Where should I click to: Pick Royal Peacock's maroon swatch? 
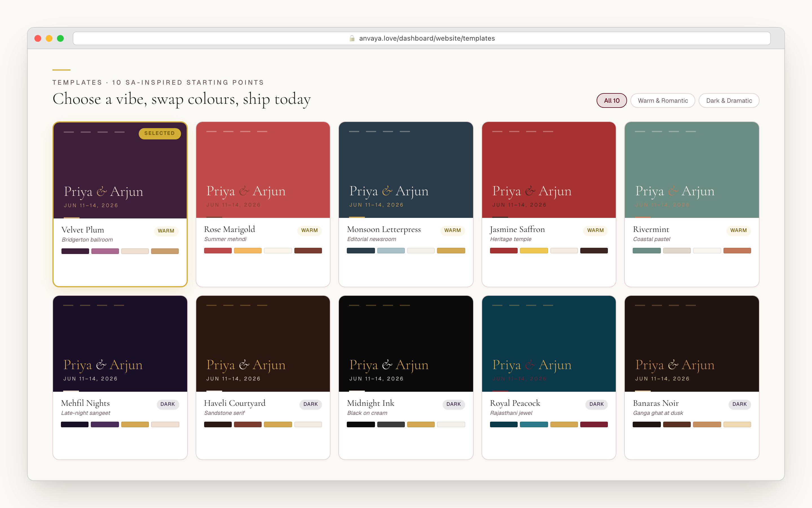click(x=594, y=425)
